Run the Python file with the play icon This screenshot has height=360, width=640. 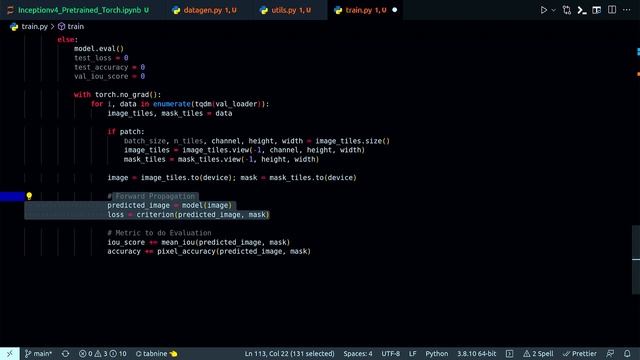click(x=543, y=10)
